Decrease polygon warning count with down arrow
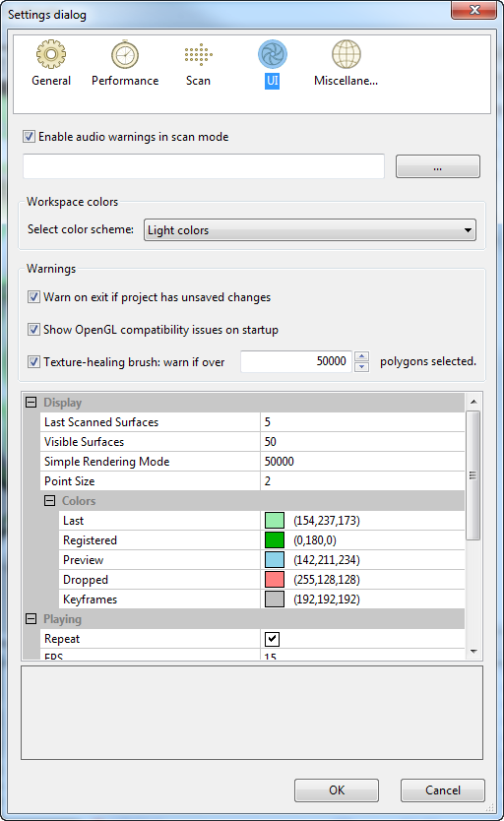 click(361, 366)
